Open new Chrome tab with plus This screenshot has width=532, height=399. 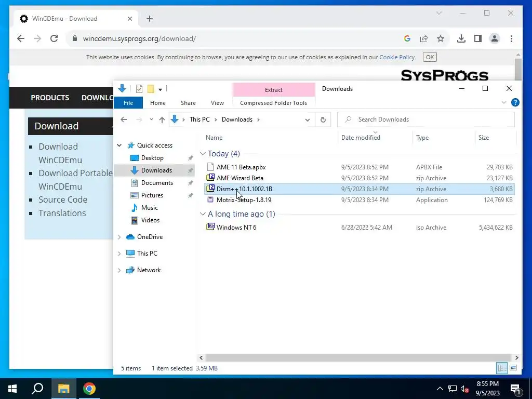click(x=150, y=19)
